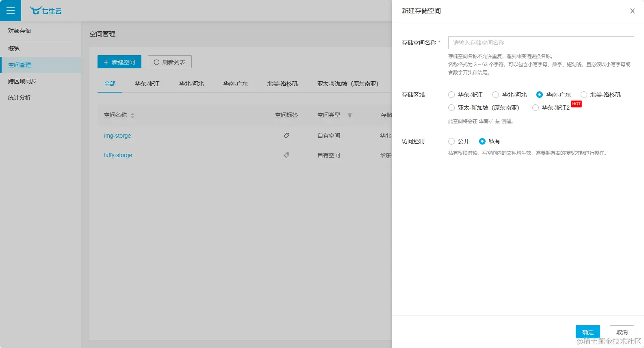Click the tag icon for luffy-storge
The width and height of the screenshot is (644, 348).
click(286, 155)
